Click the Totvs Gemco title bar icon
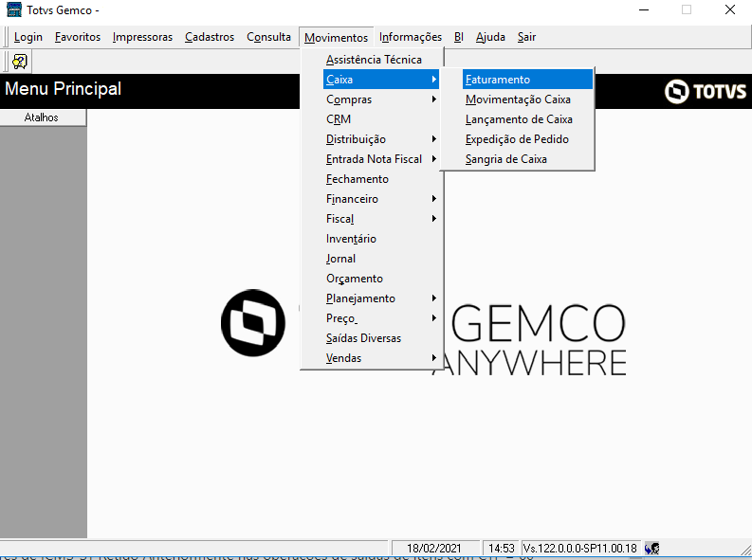The width and height of the screenshot is (752, 560). [x=14, y=9]
